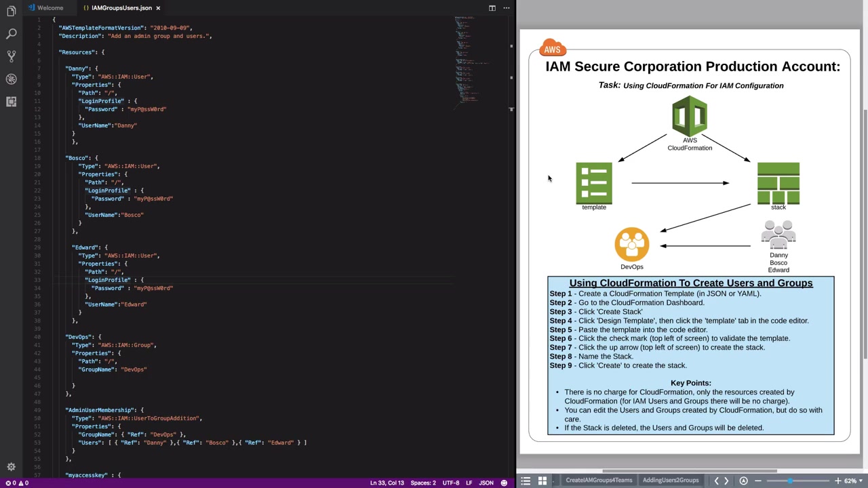The height and width of the screenshot is (488, 868).
Task: Click the circled pointer icon beside the zoom controls
Action: click(743, 481)
